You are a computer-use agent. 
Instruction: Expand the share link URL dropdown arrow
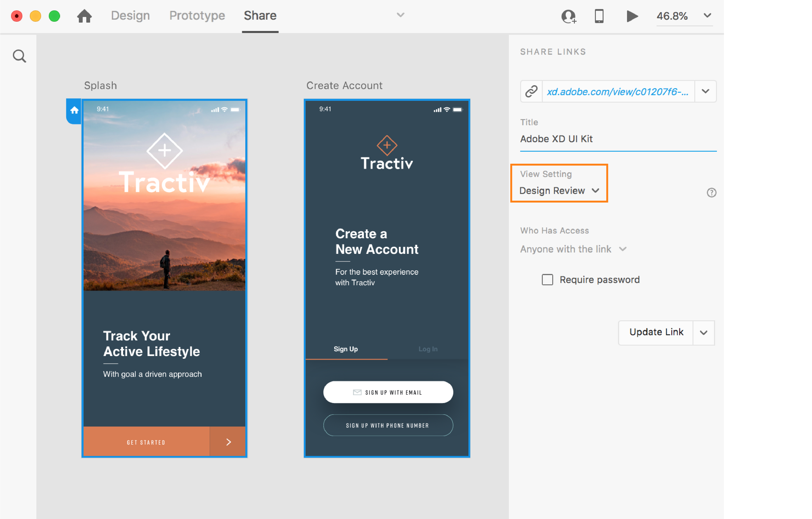[x=705, y=91]
